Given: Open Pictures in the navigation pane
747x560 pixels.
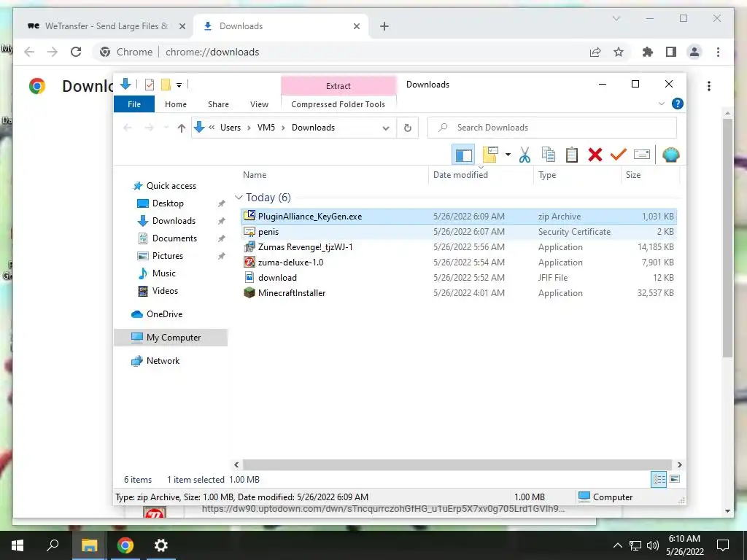Looking at the screenshot, I should tap(167, 256).
